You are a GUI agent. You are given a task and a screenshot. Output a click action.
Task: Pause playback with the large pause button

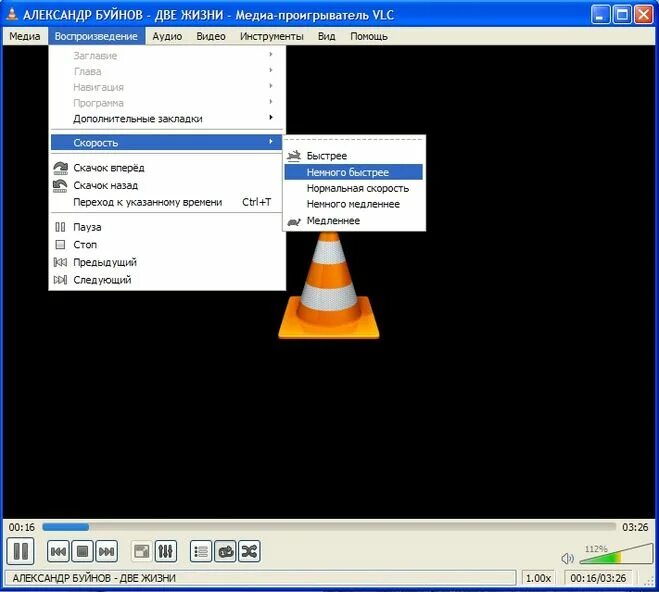click(x=20, y=551)
